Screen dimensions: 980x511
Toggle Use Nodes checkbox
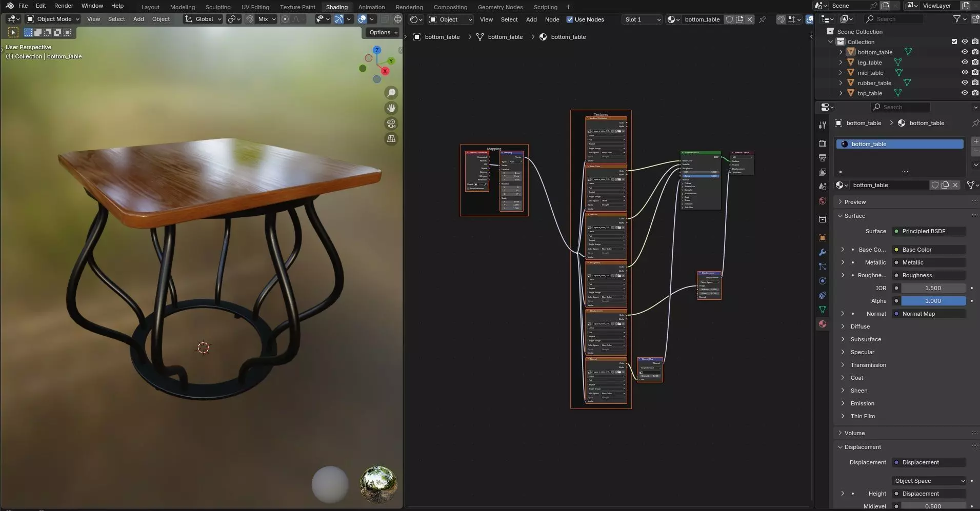pyautogui.click(x=569, y=19)
